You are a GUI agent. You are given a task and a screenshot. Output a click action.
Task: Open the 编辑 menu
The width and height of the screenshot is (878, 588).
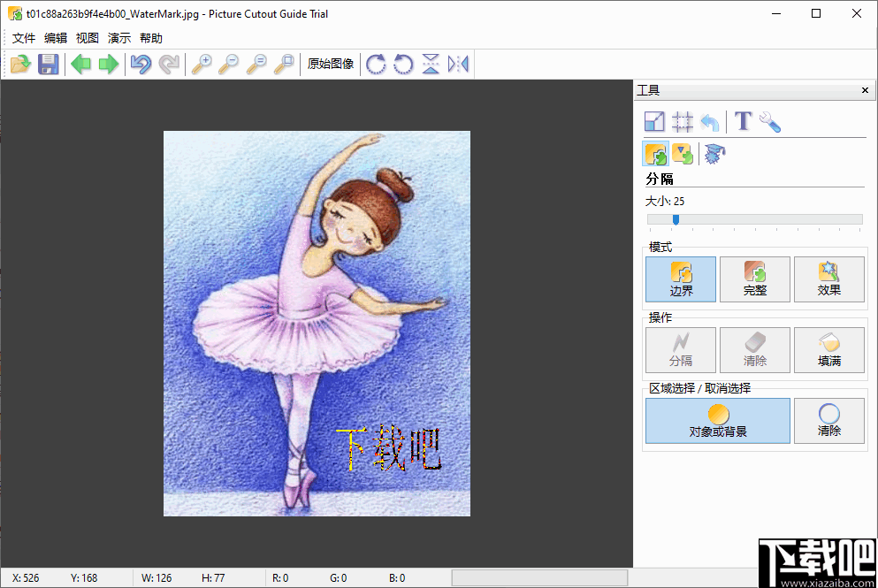coord(56,38)
